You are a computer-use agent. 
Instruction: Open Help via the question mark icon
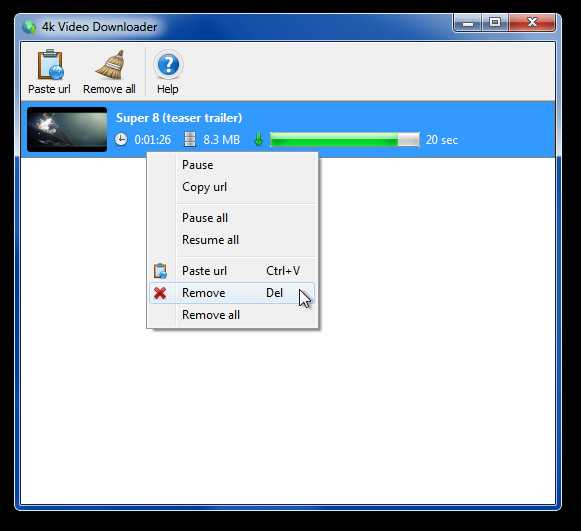pyautogui.click(x=168, y=65)
